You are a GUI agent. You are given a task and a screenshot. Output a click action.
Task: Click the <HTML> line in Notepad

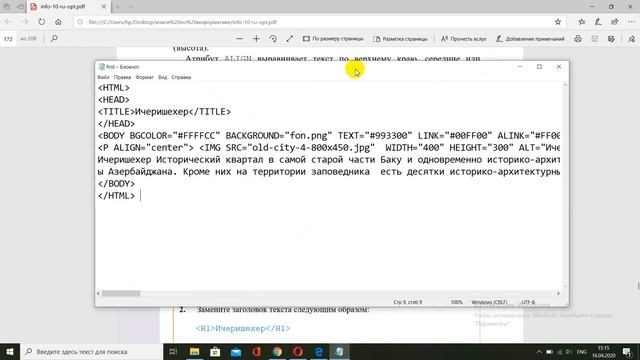[x=114, y=88]
